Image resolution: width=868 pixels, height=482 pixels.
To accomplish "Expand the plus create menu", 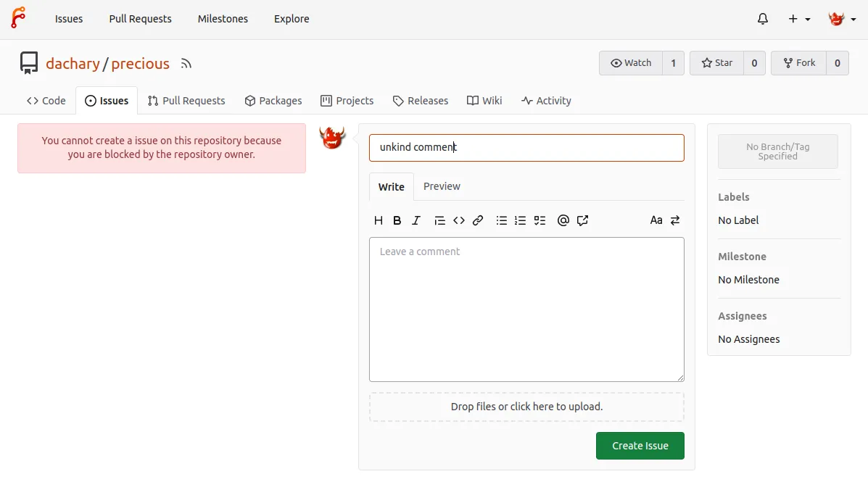I will [799, 20].
